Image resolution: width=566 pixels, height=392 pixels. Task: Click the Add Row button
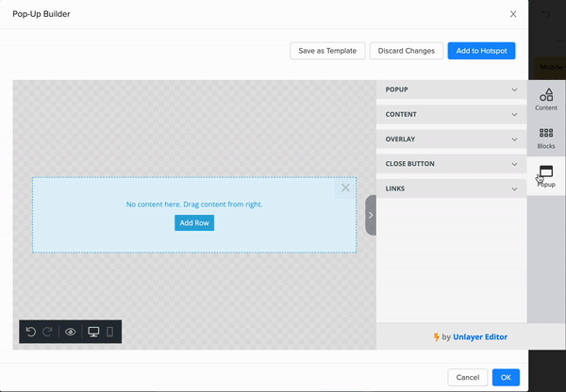tap(194, 222)
